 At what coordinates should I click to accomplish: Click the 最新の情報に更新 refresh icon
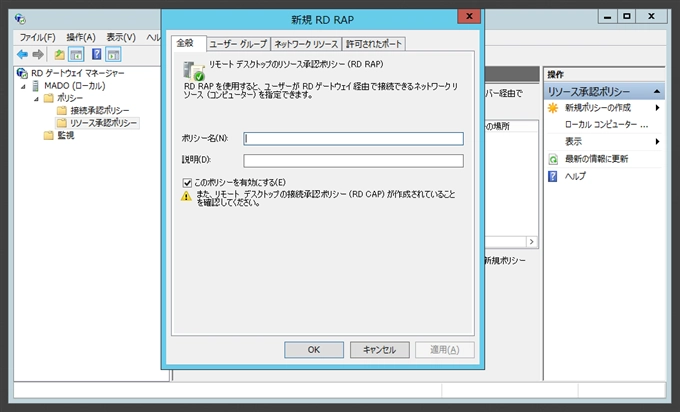click(553, 159)
